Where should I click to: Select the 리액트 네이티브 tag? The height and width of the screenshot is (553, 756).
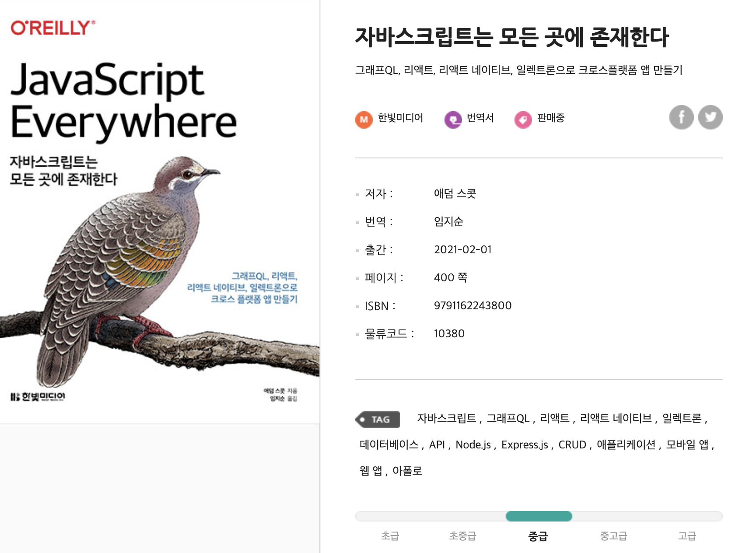[x=616, y=419]
